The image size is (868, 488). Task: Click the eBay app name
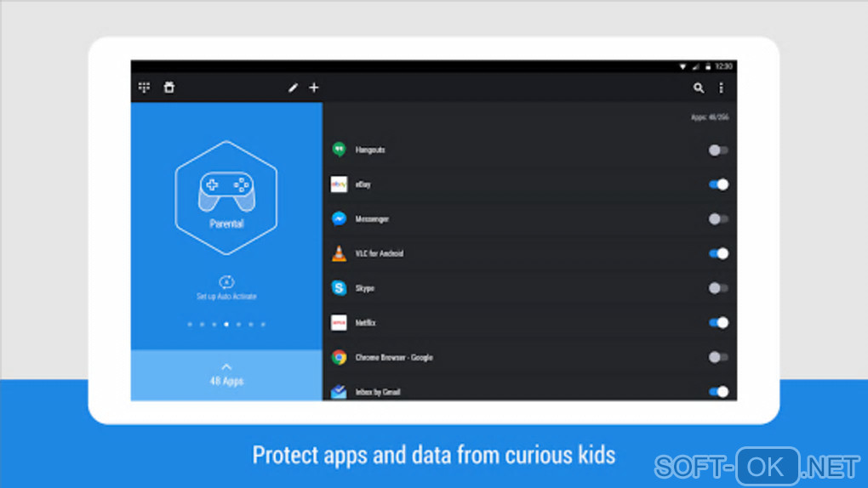[363, 184]
